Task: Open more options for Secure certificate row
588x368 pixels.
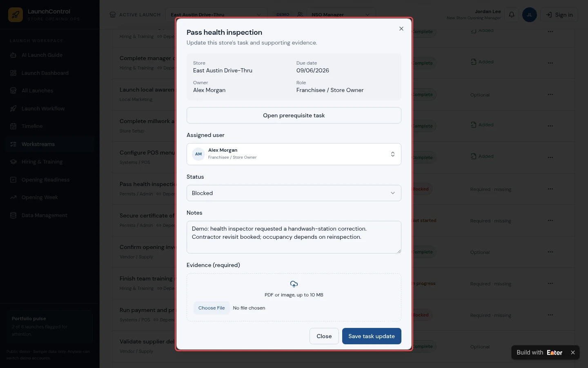Action: click(x=550, y=220)
